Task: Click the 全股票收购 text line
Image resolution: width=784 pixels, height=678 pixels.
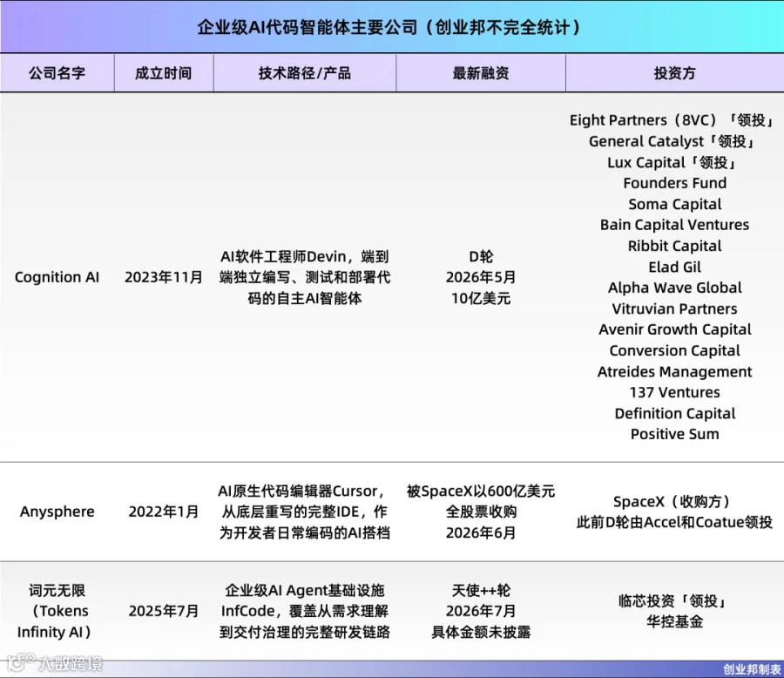Action: 481,512
